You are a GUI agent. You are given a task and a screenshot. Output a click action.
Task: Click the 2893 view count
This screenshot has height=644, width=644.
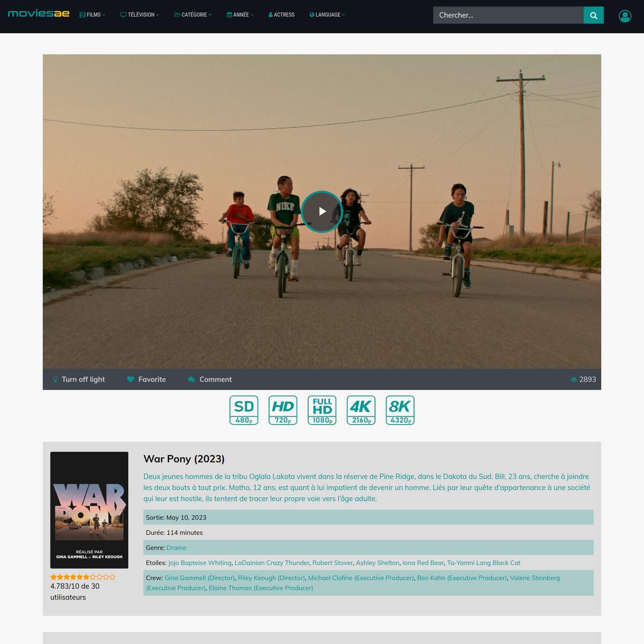point(583,379)
